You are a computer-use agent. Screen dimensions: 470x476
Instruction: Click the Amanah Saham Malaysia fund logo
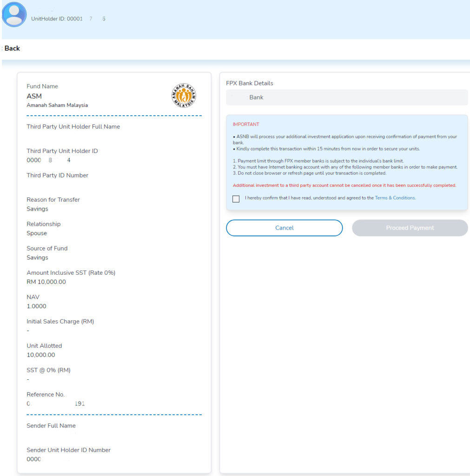click(x=184, y=96)
